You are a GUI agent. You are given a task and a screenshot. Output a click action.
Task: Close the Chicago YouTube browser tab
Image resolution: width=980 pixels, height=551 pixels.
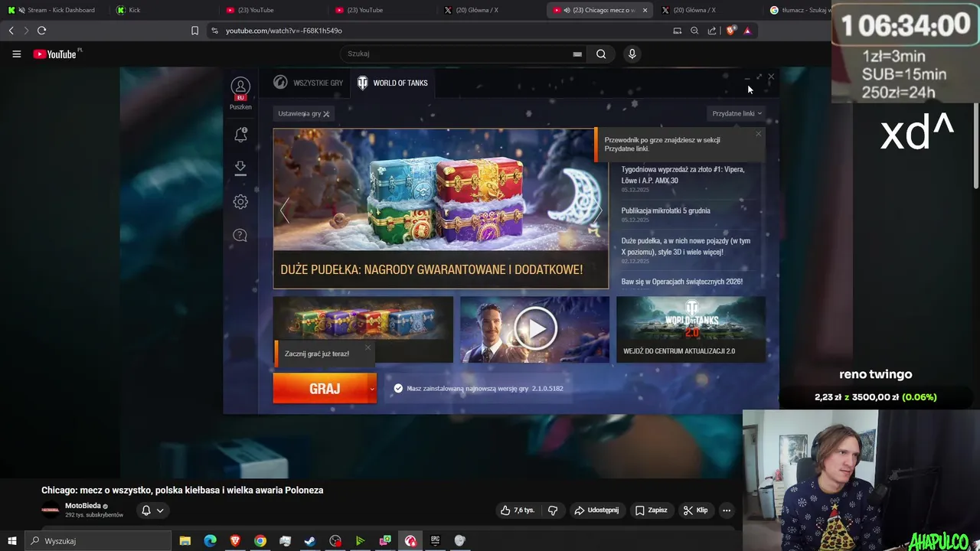[x=645, y=10]
